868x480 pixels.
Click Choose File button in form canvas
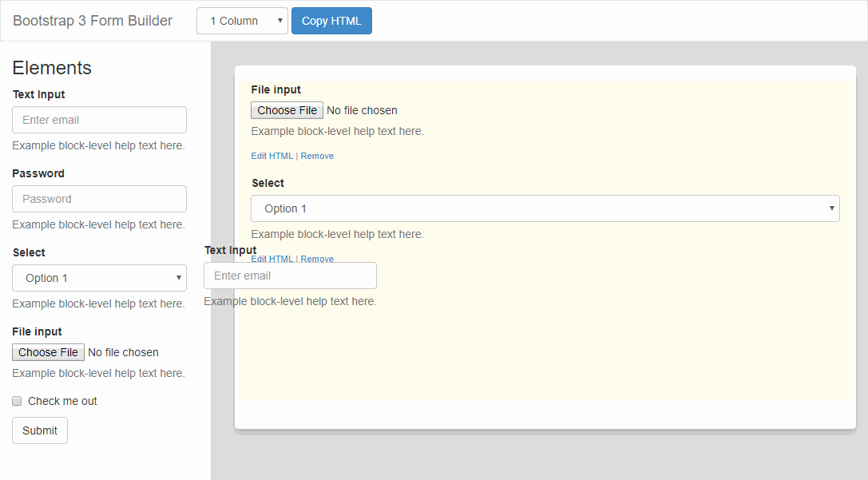[287, 110]
